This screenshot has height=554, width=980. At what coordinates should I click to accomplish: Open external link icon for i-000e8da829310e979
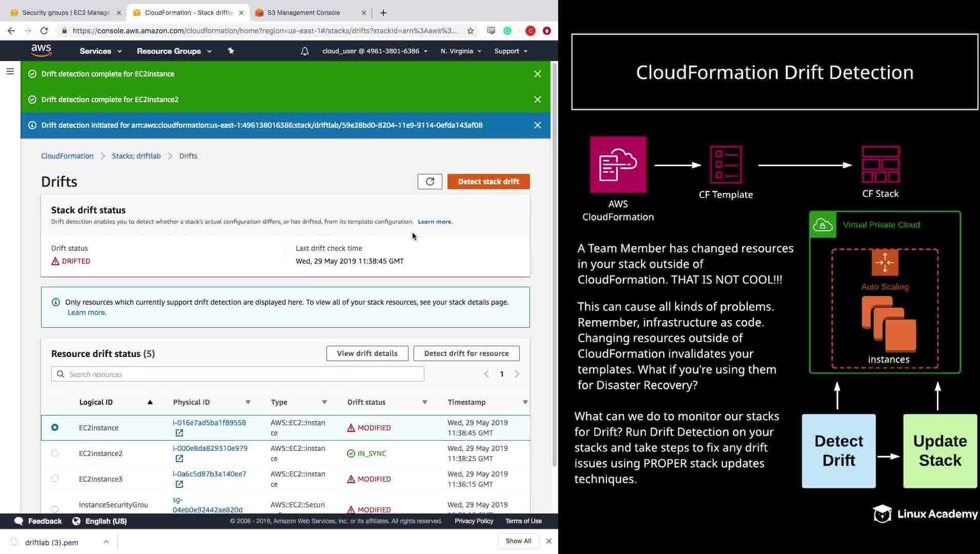(x=179, y=459)
